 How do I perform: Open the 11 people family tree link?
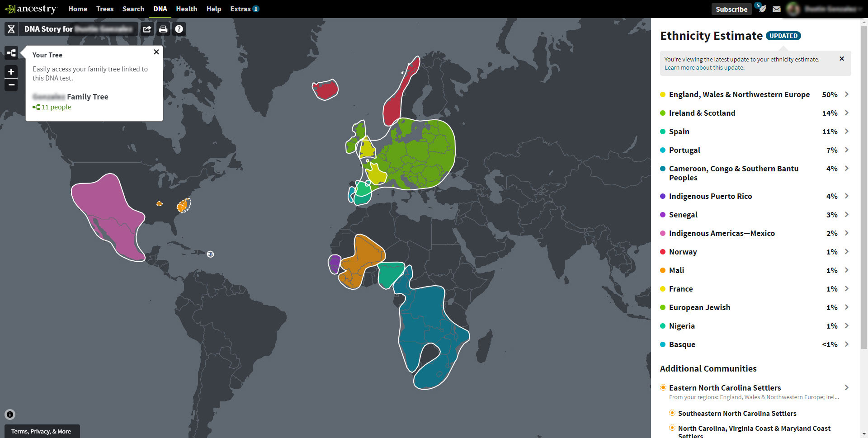(56, 107)
